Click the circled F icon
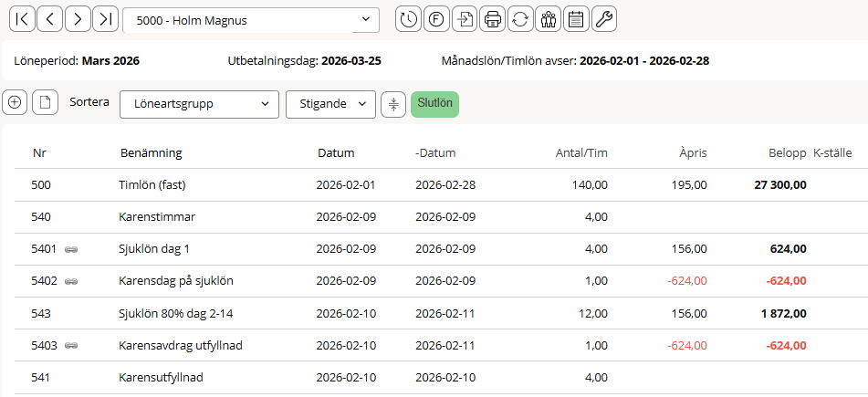 [x=436, y=19]
